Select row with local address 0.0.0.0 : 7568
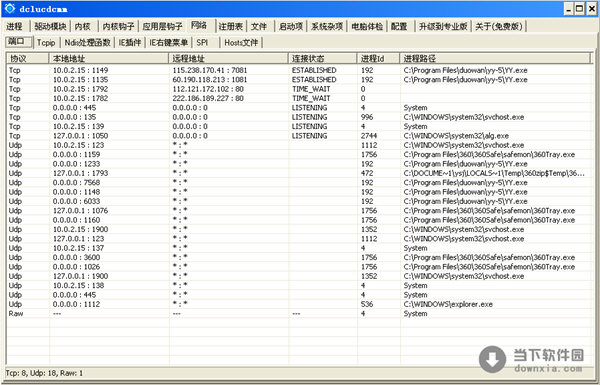The height and width of the screenshot is (385, 600). [x=300, y=183]
